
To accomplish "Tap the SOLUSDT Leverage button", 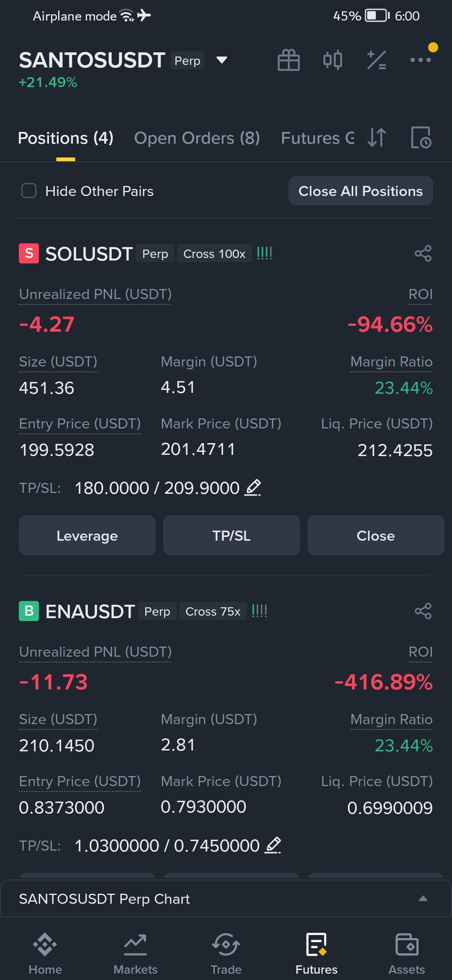I will [x=87, y=535].
